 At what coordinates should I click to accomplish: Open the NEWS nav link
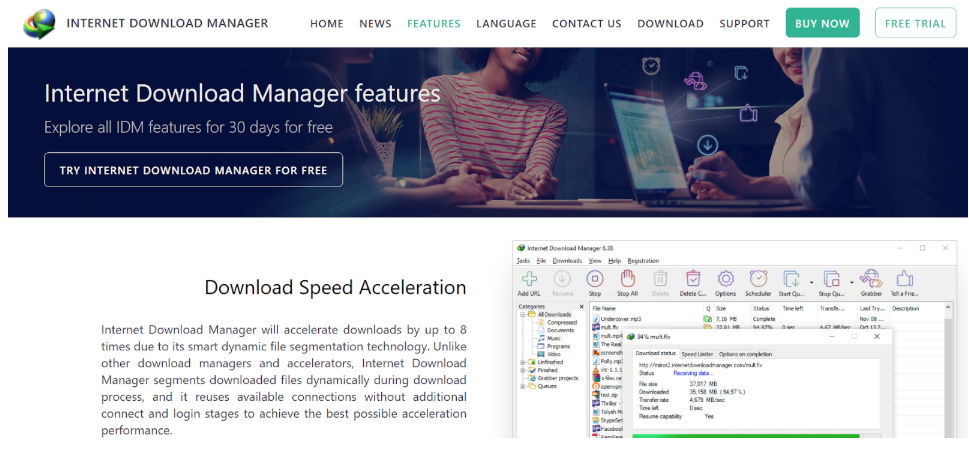click(375, 23)
